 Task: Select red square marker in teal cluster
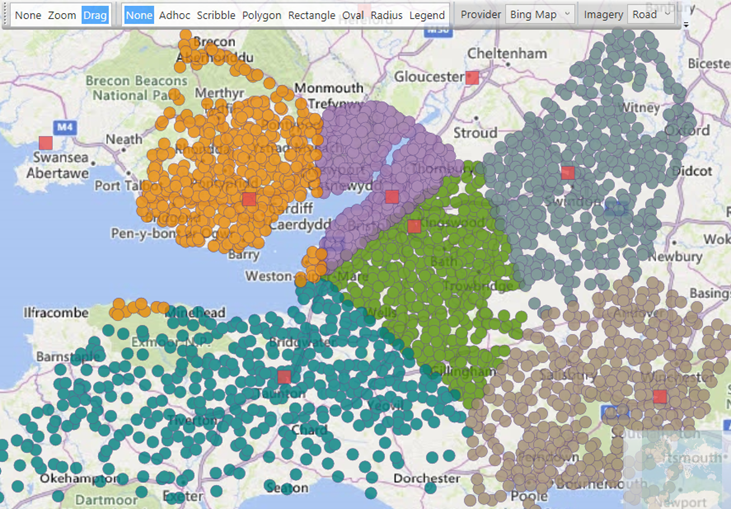(284, 377)
